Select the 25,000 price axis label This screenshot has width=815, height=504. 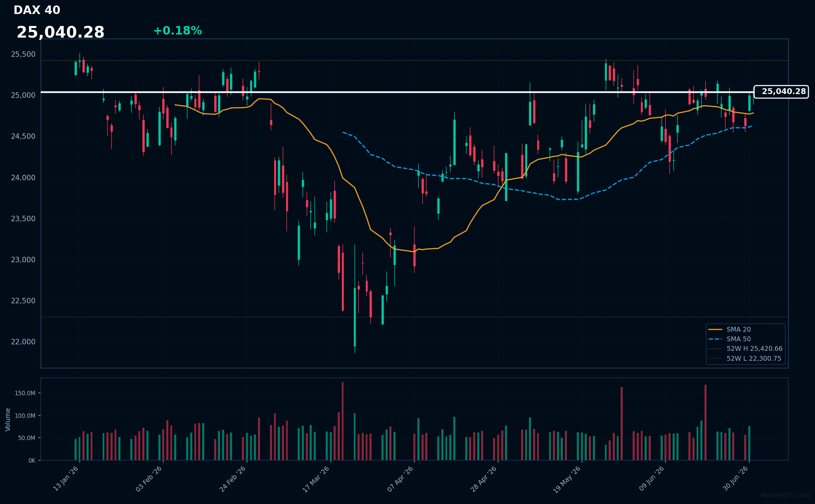23,95
